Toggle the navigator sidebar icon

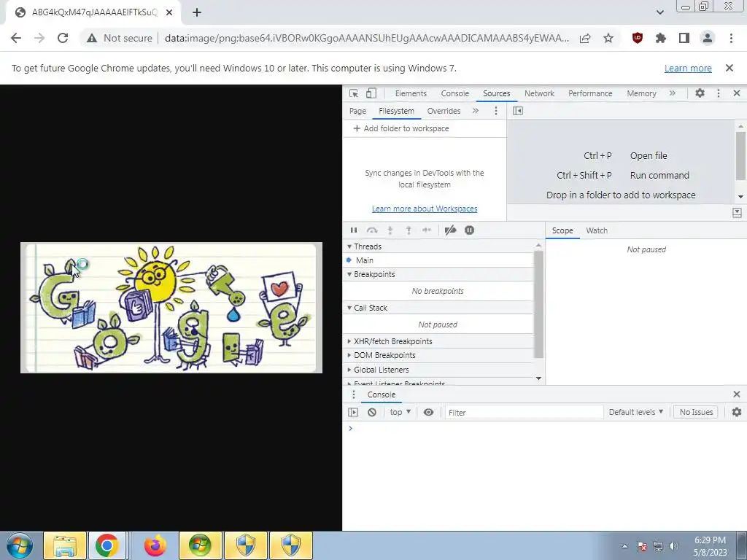click(x=518, y=111)
